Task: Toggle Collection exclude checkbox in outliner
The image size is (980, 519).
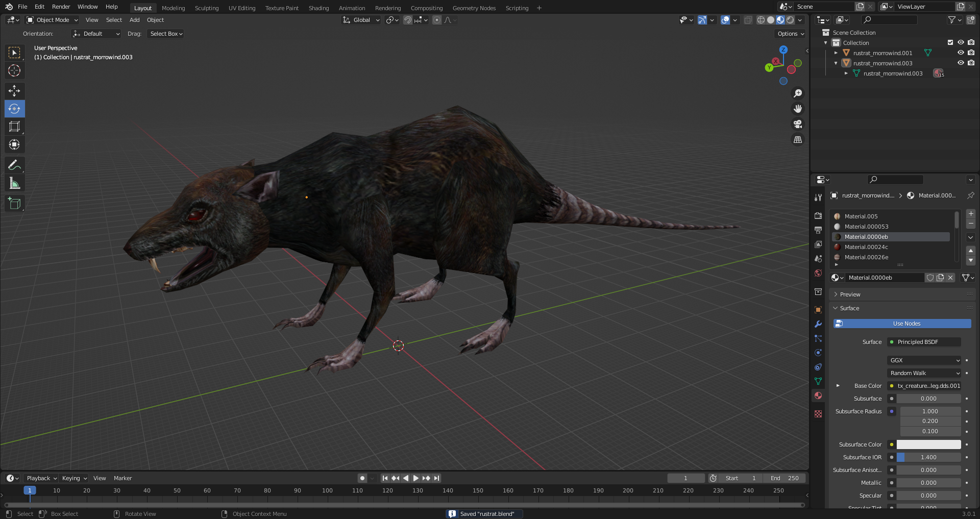Action: point(950,43)
